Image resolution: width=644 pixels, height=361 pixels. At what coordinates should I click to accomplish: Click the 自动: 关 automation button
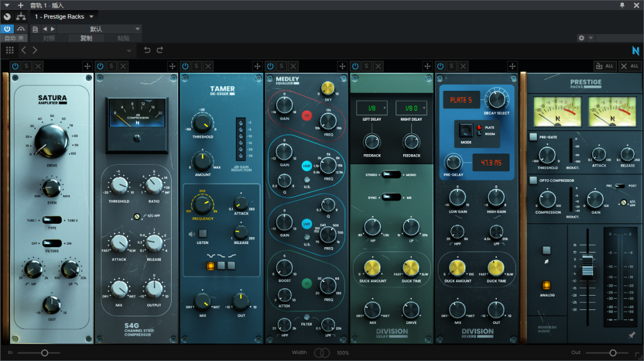(14, 38)
